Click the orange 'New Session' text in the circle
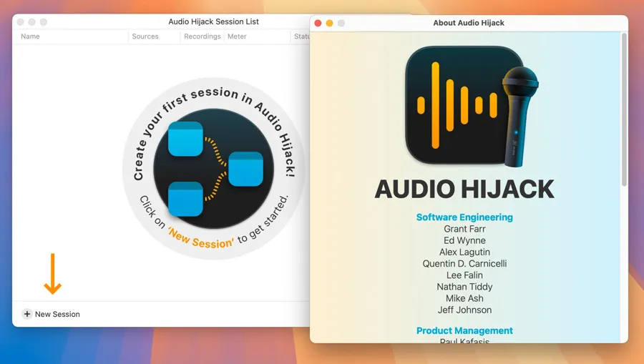 201,239
